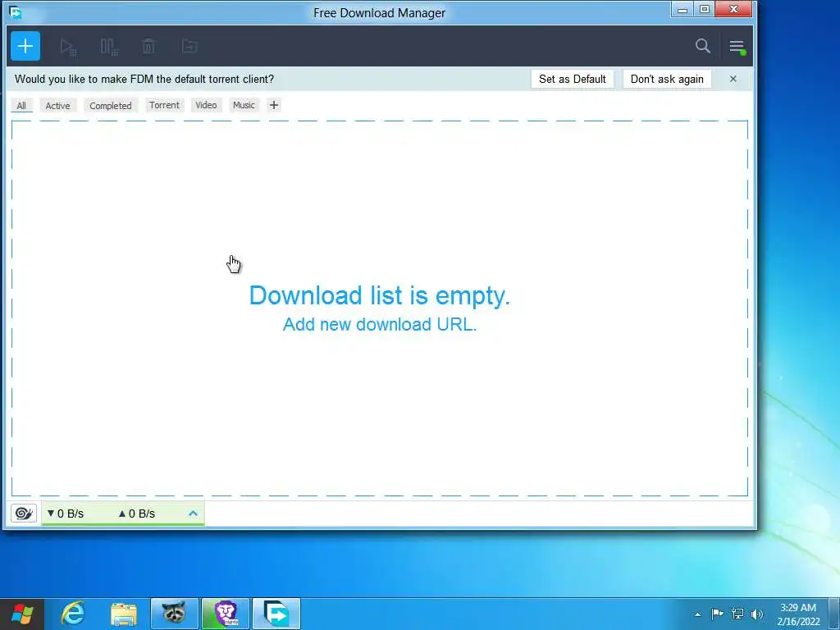Click the network tray icon
The width and height of the screenshot is (840, 630).
click(x=737, y=614)
